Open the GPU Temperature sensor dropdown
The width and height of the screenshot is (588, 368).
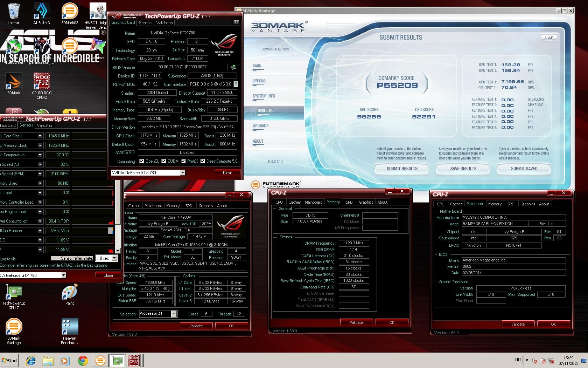point(40,155)
